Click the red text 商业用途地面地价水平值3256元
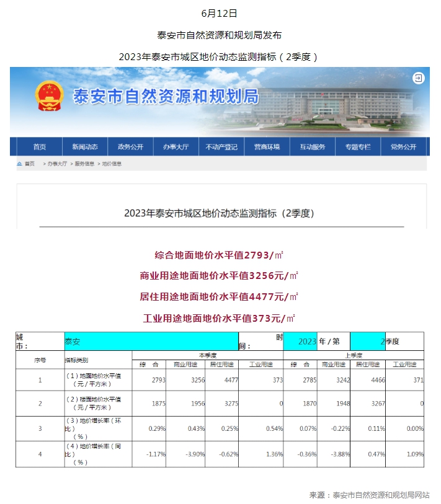 tap(219, 276)
